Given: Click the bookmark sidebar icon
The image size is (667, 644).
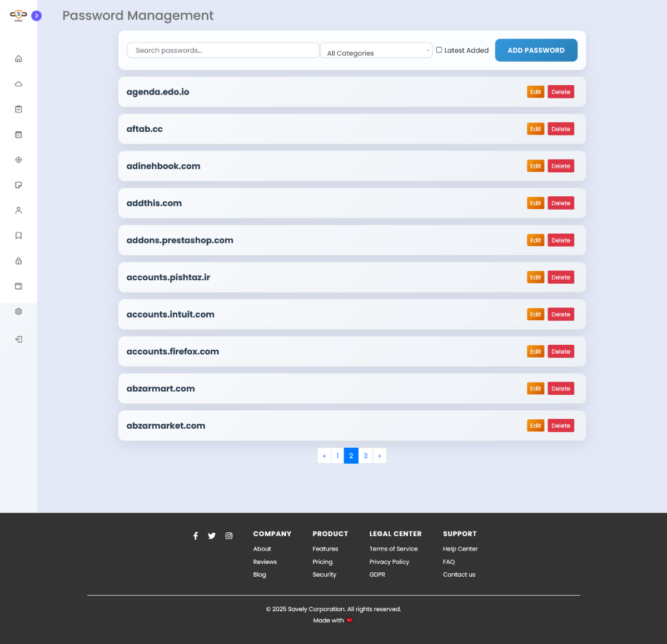Looking at the screenshot, I should [18, 236].
